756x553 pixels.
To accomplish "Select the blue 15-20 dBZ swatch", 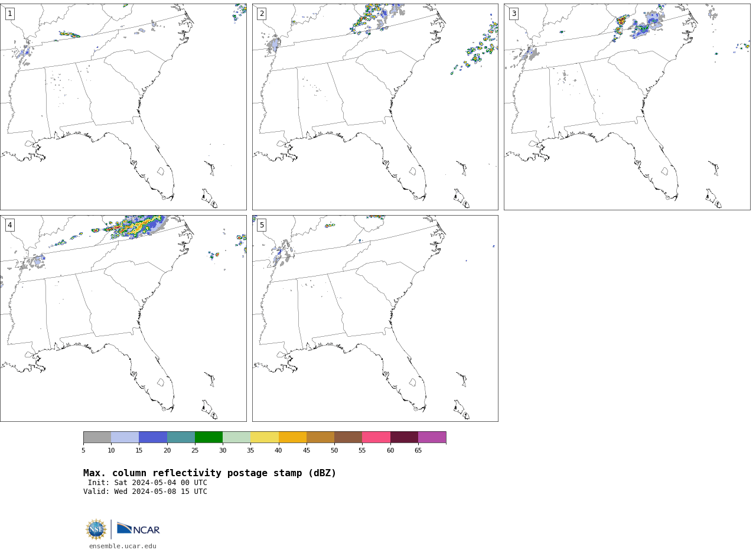I will point(153,437).
